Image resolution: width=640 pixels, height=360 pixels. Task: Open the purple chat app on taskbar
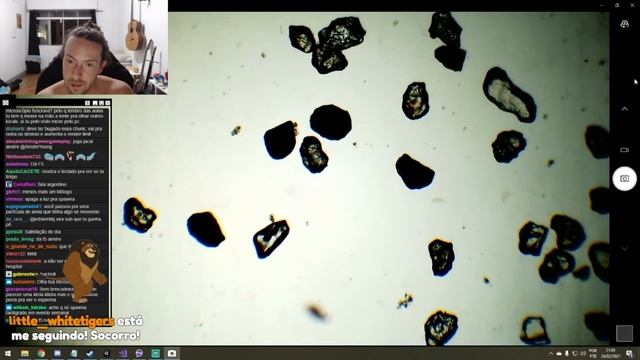pyautogui.click(x=139, y=353)
